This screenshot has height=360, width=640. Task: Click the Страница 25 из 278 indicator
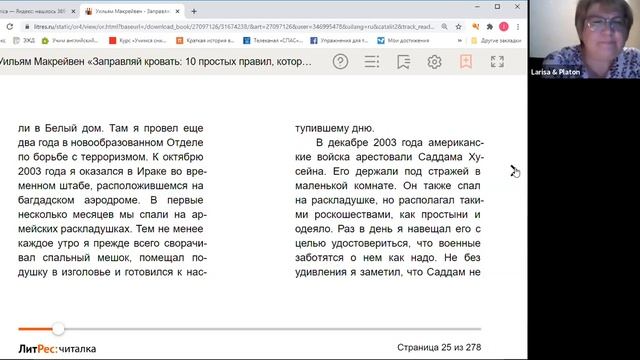tap(439, 347)
